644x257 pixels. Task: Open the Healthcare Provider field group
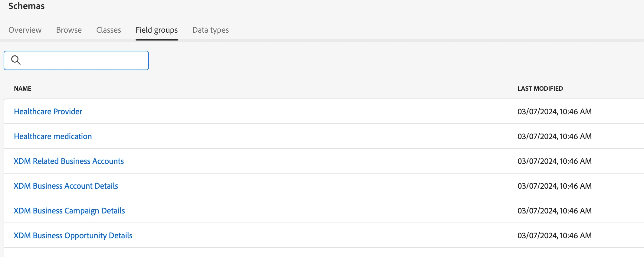coord(48,112)
